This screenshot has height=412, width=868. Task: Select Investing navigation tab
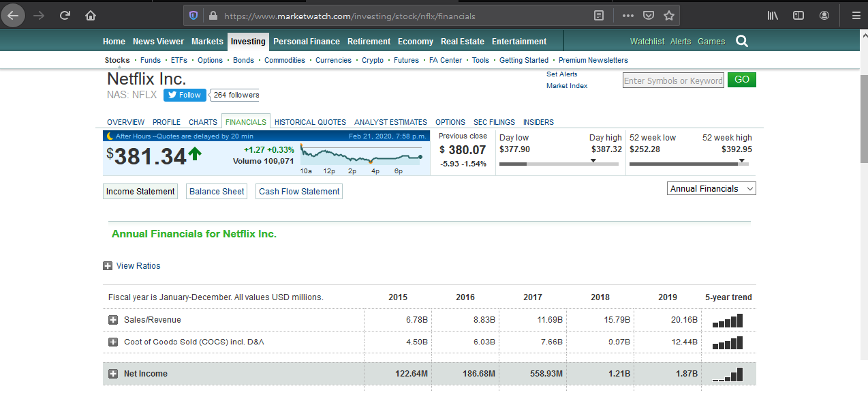coord(248,42)
